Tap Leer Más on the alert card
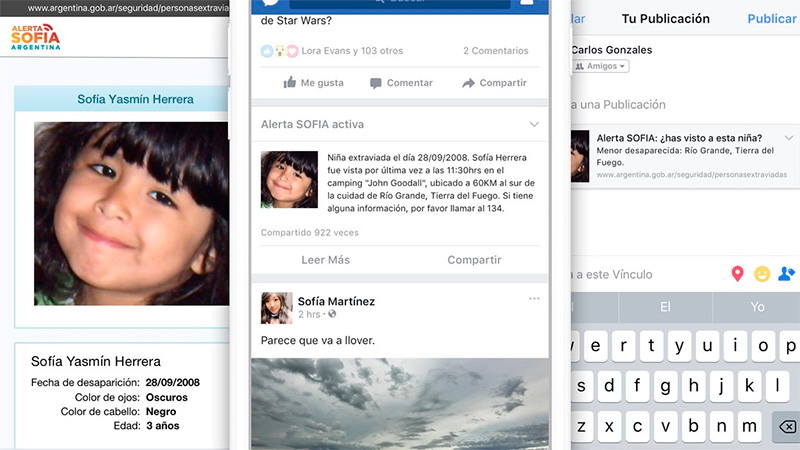Screen dimensions: 800x450 [x=326, y=260]
